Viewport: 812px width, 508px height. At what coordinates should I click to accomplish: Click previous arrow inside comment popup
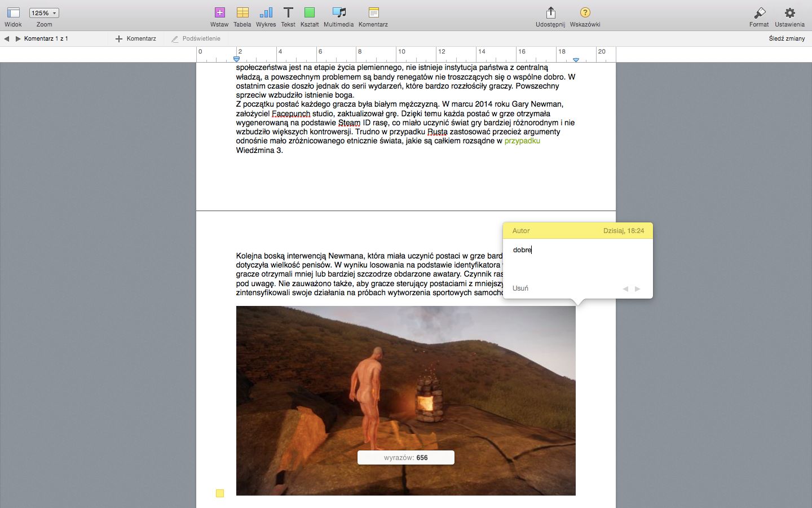click(x=625, y=289)
